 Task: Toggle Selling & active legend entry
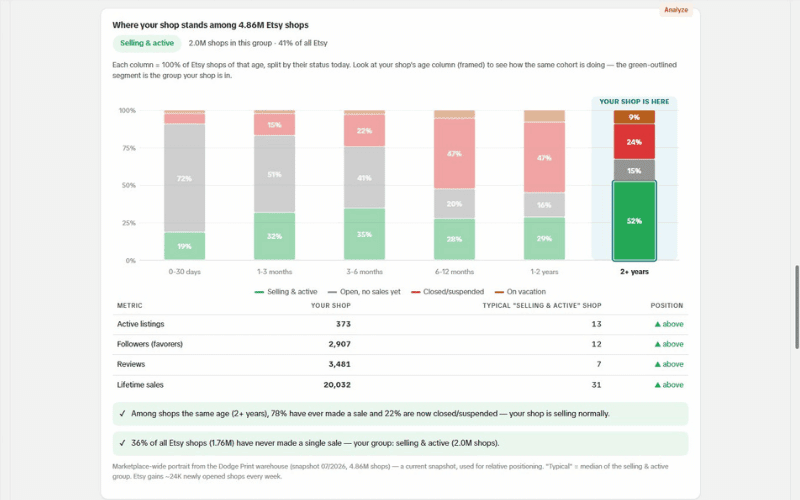coord(286,292)
